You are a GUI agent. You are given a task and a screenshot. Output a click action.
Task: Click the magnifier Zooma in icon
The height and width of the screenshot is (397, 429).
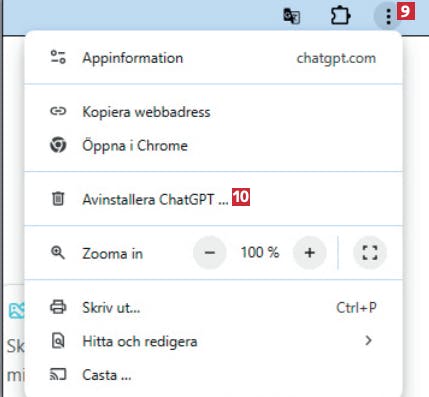tap(58, 253)
